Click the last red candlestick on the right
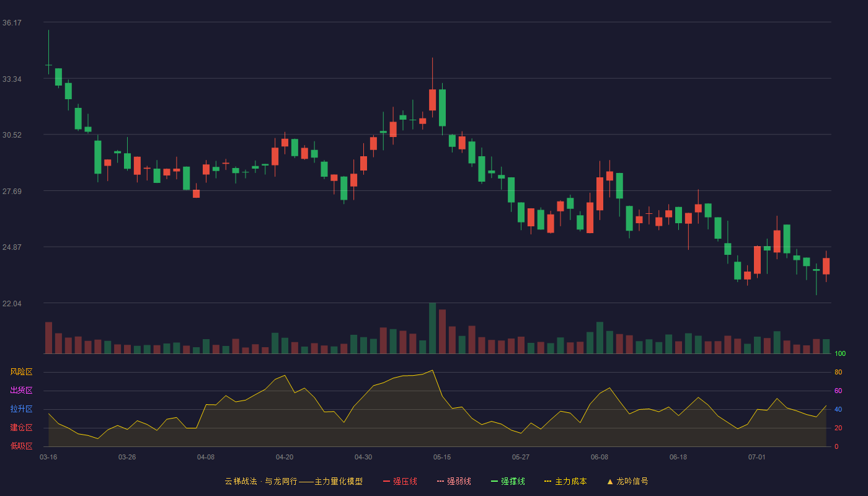 [826, 266]
